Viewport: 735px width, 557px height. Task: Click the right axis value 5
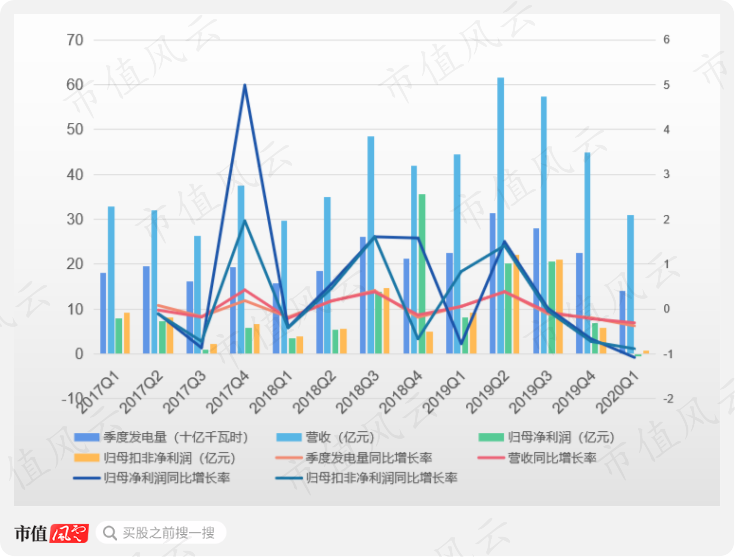pyautogui.click(x=666, y=85)
